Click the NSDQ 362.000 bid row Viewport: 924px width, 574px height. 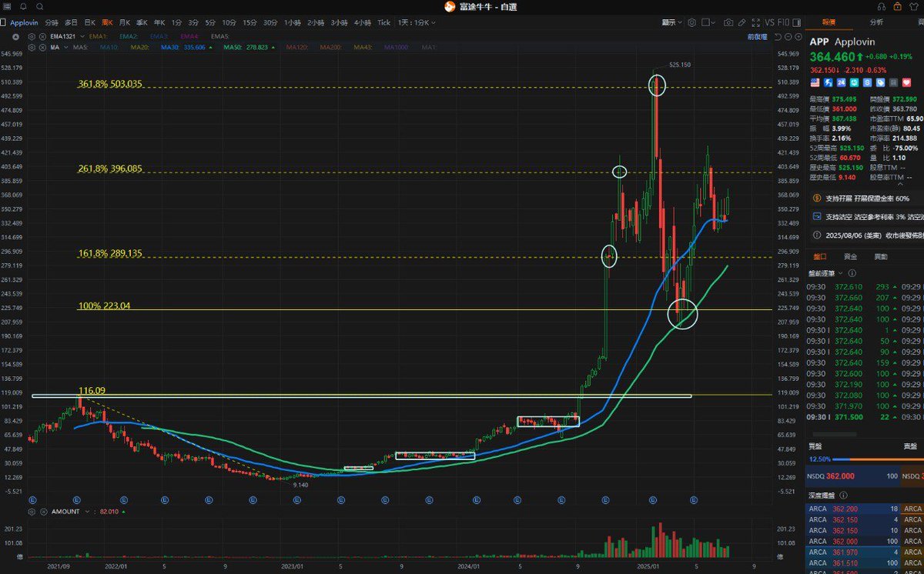(x=854, y=476)
